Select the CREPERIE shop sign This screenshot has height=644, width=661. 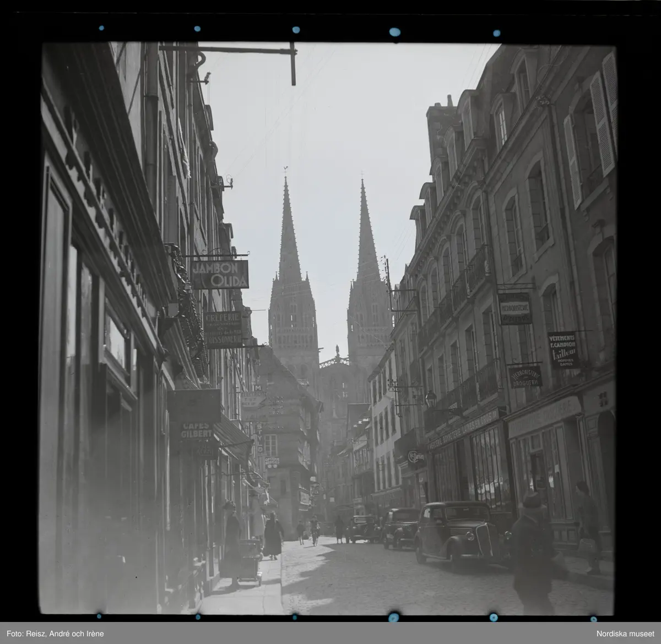click(223, 330)
